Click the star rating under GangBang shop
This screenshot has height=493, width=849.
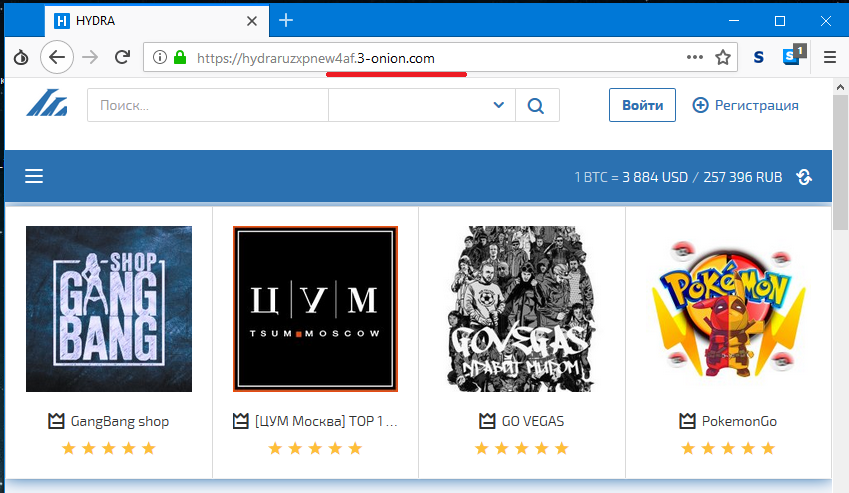[109, 448]
